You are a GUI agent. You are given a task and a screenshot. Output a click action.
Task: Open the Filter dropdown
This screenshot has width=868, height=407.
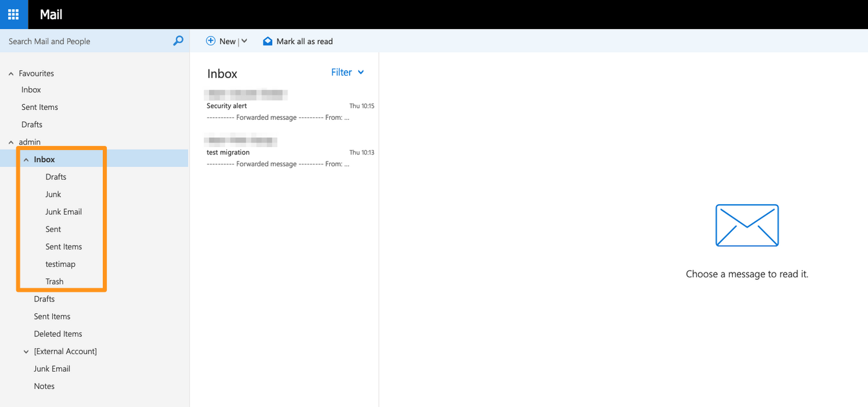tap(347, 73)
